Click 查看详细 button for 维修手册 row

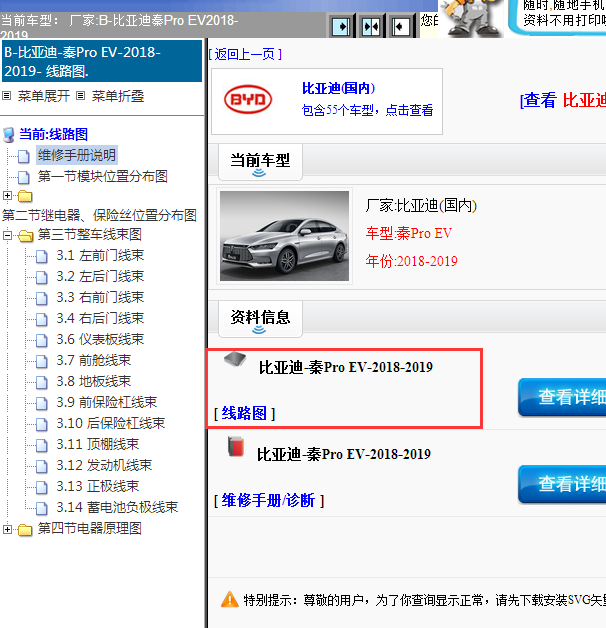coord(562,484)
